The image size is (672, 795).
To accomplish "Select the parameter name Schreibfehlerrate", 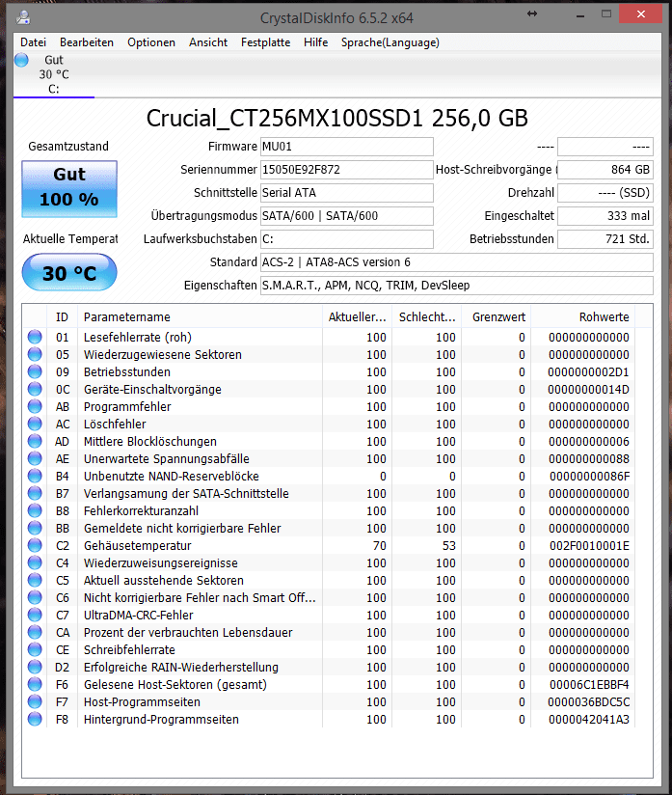I will [x=129, y=650].
